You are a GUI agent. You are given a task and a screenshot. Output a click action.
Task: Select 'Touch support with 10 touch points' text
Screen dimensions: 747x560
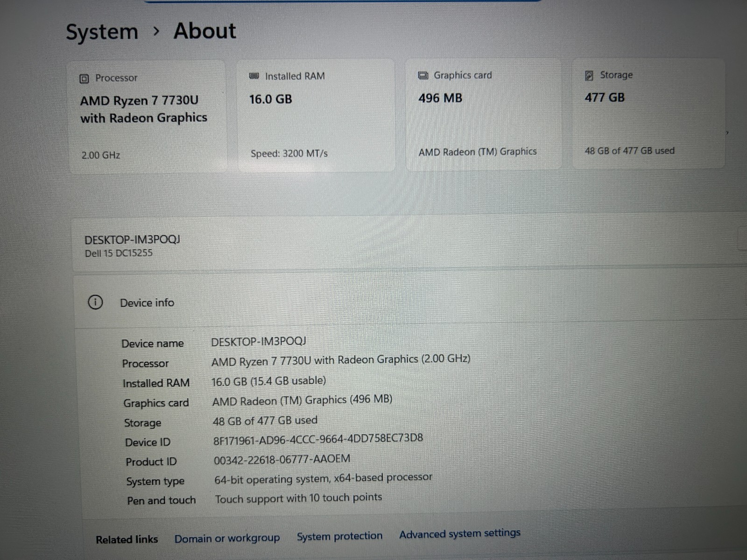coord(298,498)
